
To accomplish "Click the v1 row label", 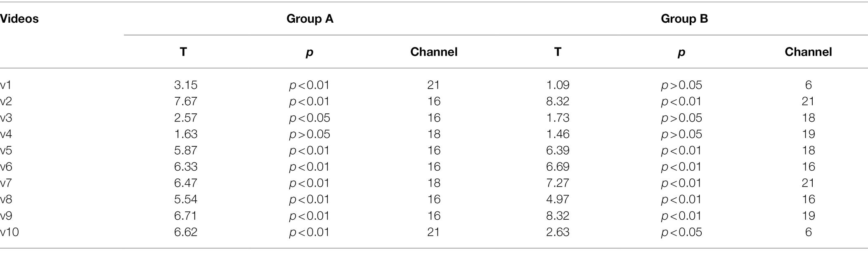I will (6, 85).
